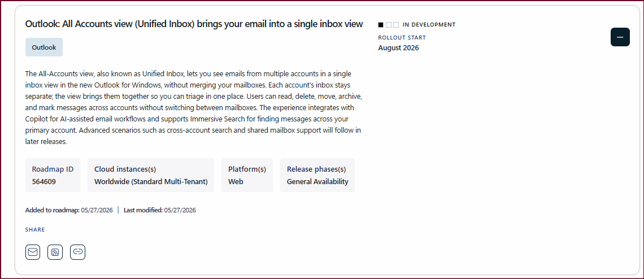The image size is (644, 279).
Task: Collapse the roadmap item with minus button
Action: point(620,37)
